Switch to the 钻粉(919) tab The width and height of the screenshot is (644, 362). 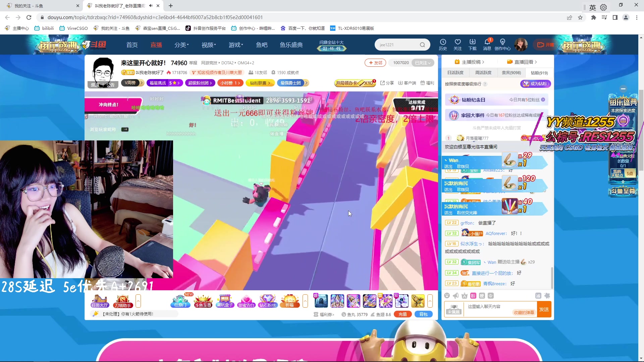[x=539, y=73]
